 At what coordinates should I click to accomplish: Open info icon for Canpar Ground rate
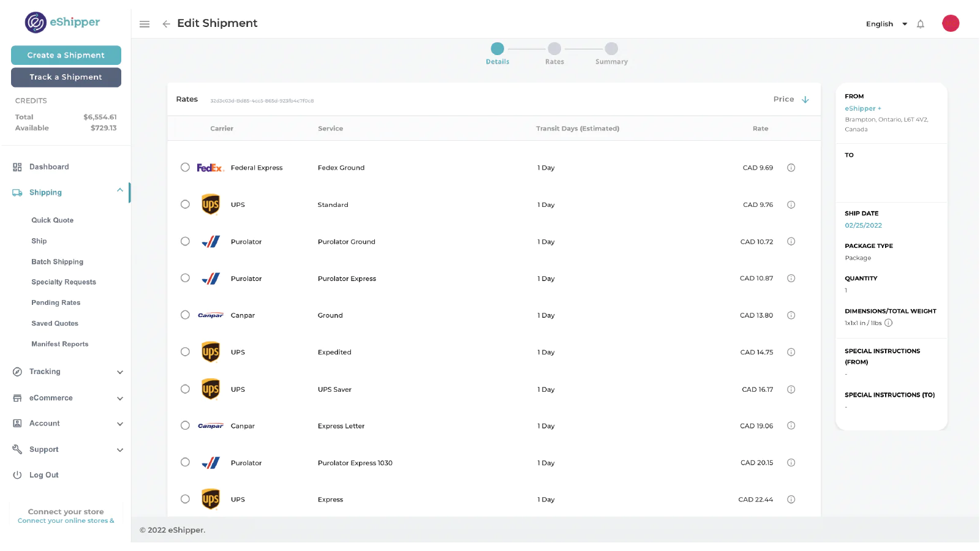click(x=791, y=315)
